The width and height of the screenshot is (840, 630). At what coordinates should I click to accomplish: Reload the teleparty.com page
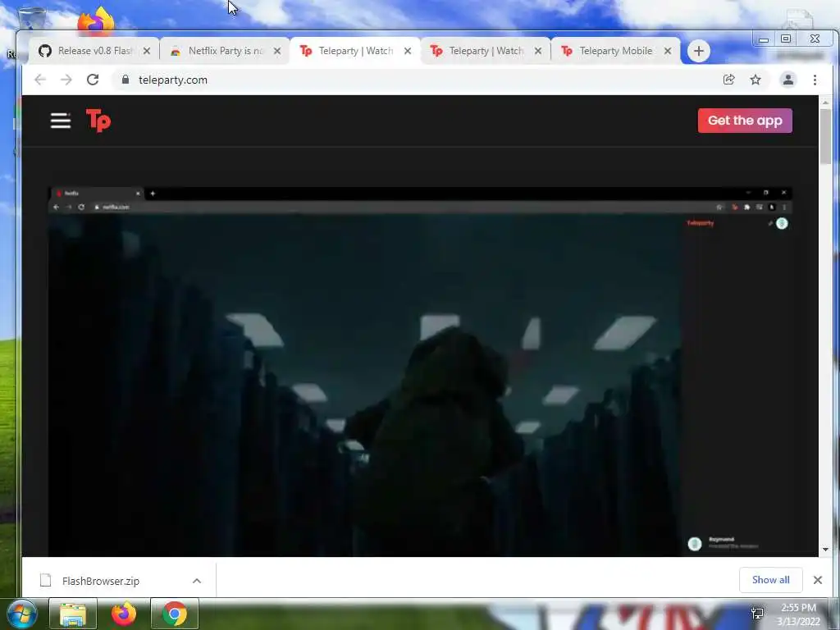tap(93, 80)
